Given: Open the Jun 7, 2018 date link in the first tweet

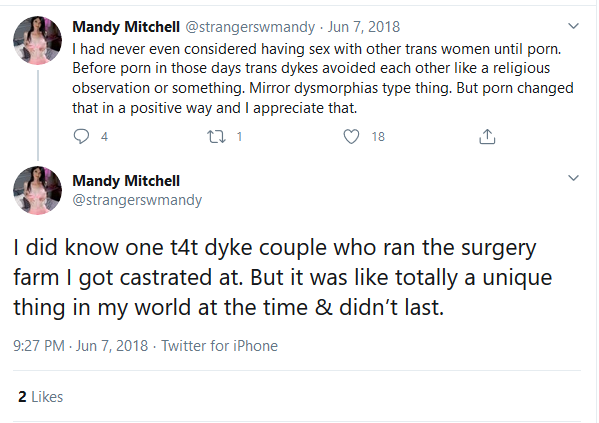Looking at the screenshot, I should coord(364,27).
